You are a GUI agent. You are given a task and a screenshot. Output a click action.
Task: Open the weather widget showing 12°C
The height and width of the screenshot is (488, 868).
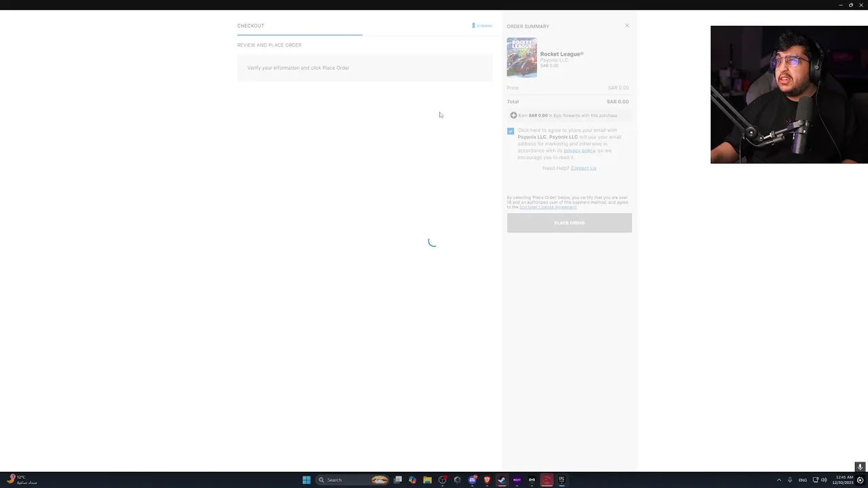[22, 480]
